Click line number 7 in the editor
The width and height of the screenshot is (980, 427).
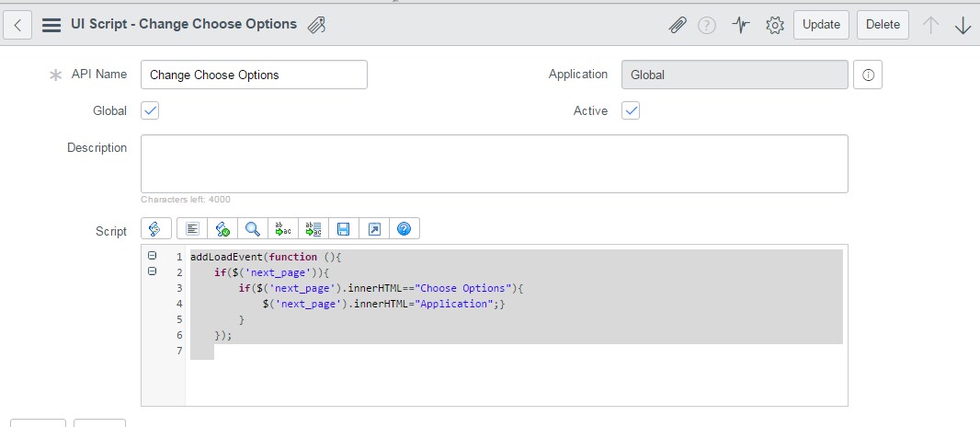(x=179, y=351)
